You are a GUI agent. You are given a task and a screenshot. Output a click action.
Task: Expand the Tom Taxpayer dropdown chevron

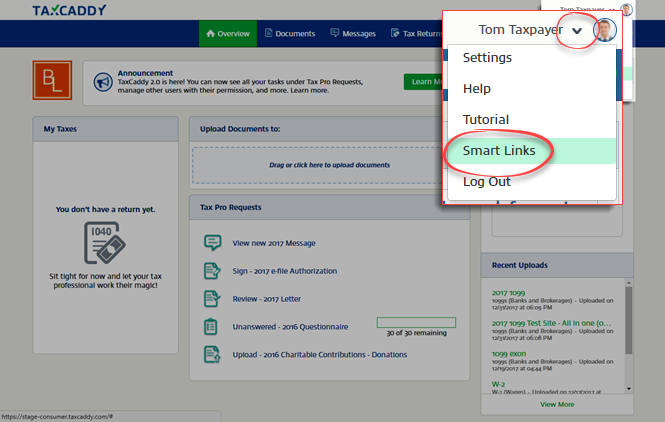click(576, 31)
